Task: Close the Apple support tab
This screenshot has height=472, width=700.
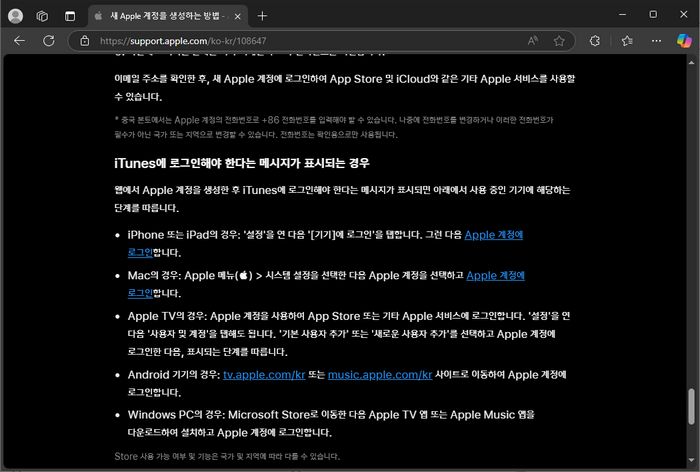Action: [x=238, y=17]
